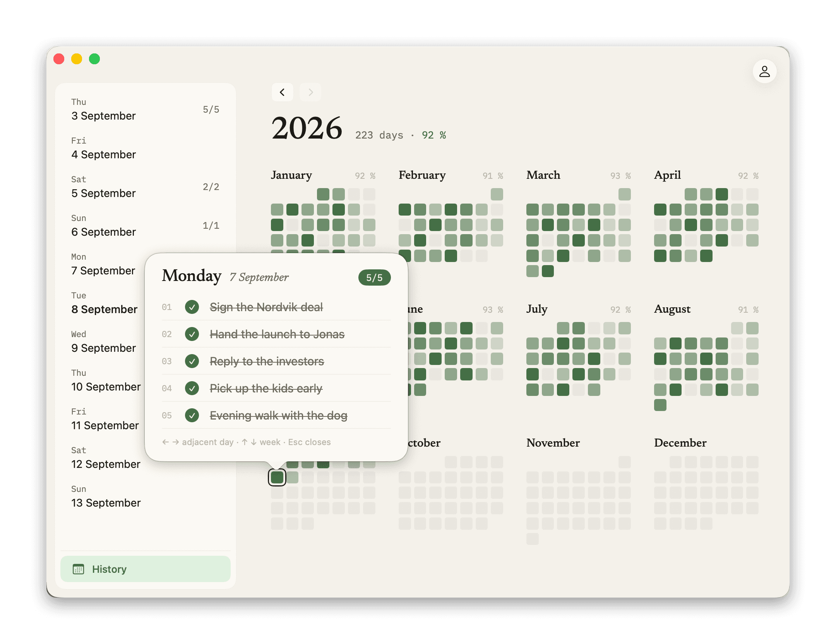Select Sat 12 September in the sidebar
This screenshot has width=836, height=644.
pyautogui.click(x=103, y=458)
